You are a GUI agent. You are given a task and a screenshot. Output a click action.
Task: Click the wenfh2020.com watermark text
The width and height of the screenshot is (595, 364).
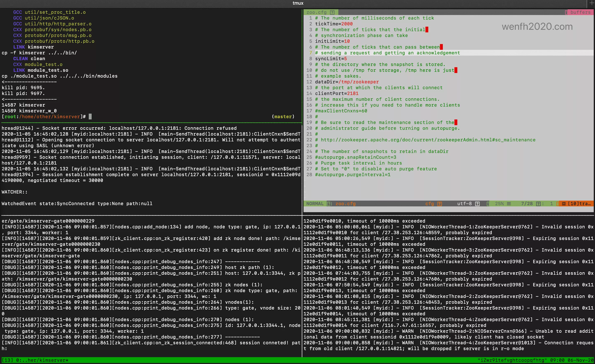pyautogui.click(x=537, y=26)
